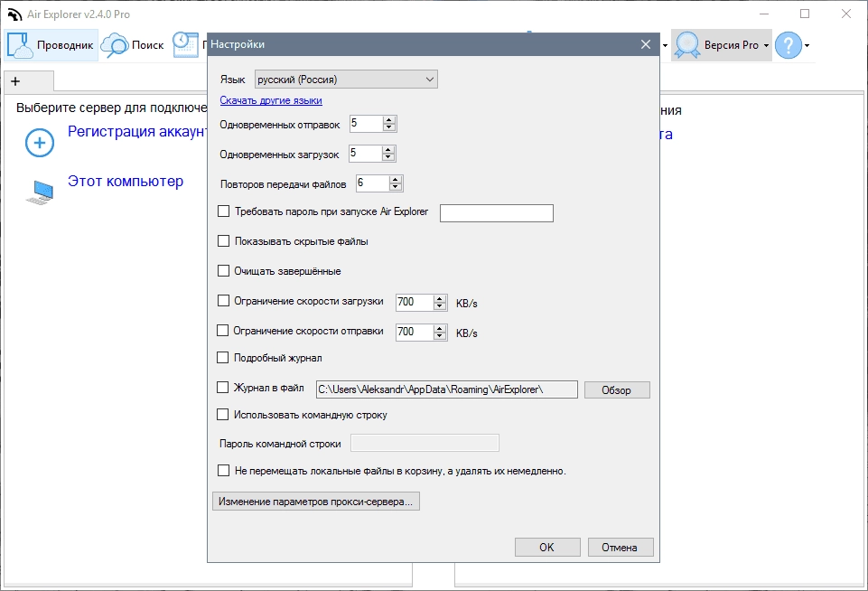
Task: Enable Ограничение скорости загрузки checkbox
Action: click(x=224, y=301)
